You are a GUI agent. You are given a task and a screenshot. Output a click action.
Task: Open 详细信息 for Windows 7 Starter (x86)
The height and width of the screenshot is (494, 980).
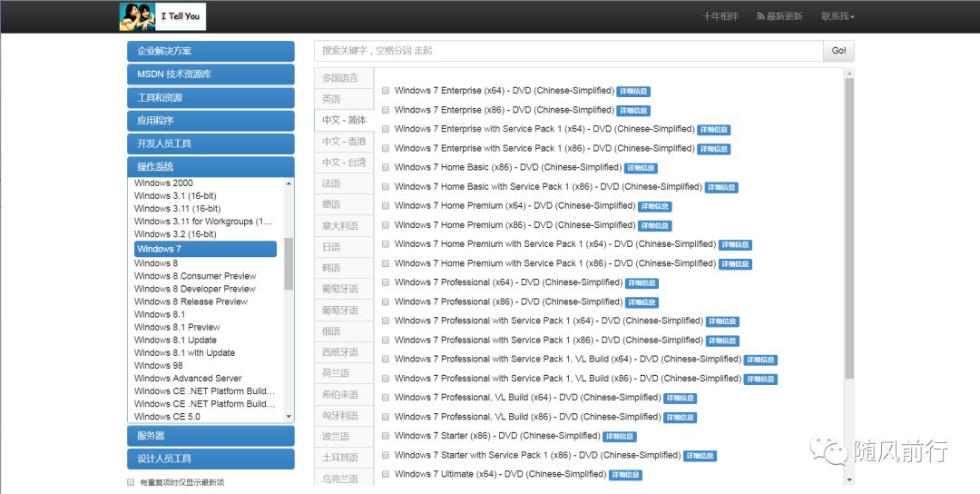[x=620, y=437]
